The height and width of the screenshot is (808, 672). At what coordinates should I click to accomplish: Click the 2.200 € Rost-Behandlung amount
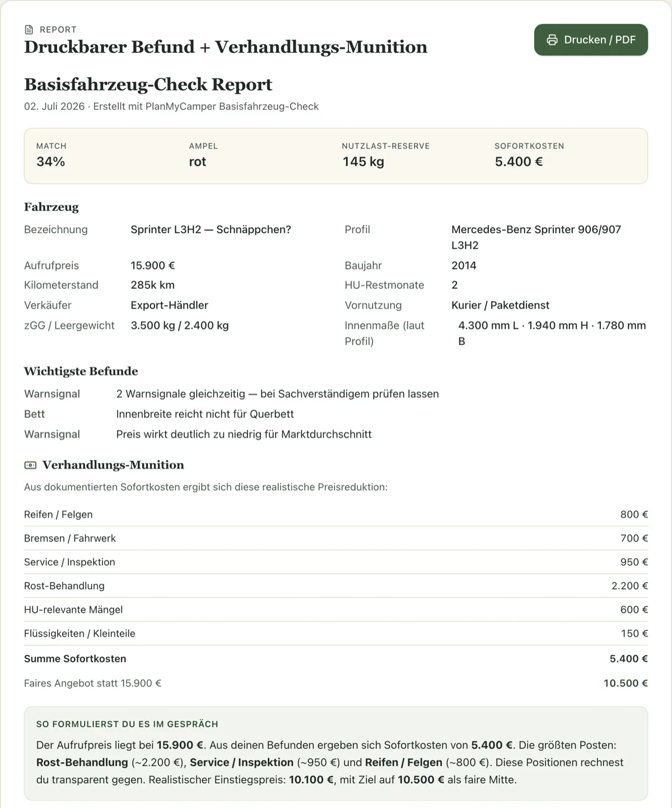click(629, 586)
